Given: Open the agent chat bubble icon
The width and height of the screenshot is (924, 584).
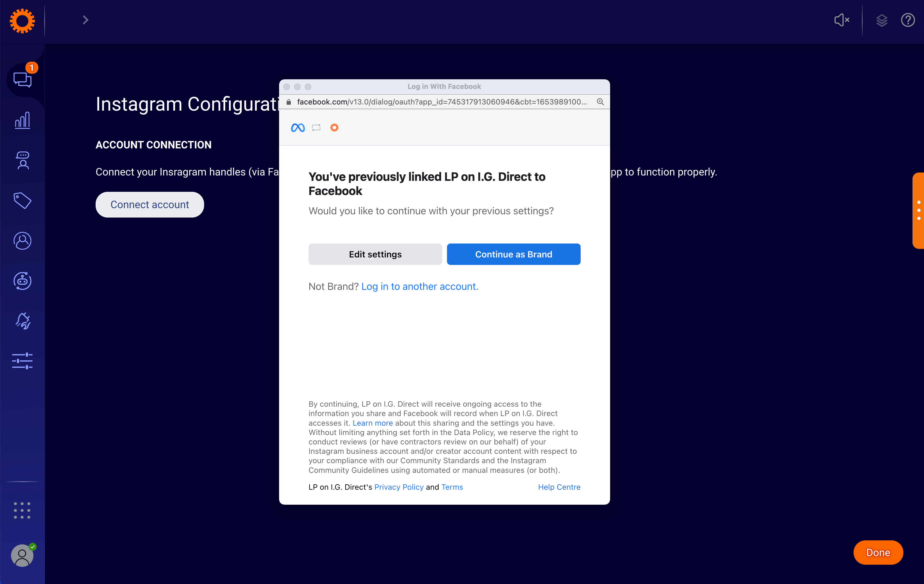Looking at the screenshot, I should coord(23,160).
